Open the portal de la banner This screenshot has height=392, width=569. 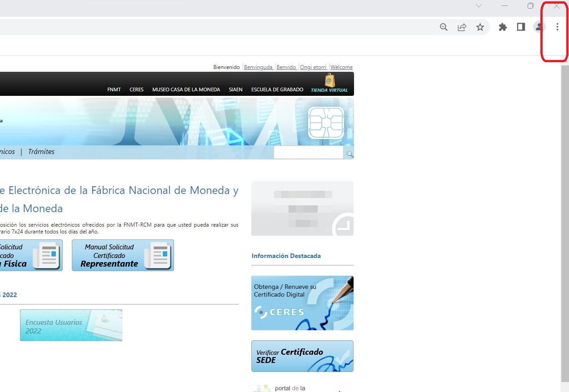point(302,388)
